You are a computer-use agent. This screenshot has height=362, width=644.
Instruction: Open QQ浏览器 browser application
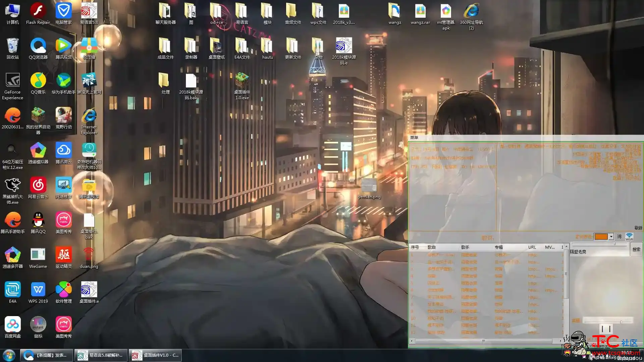tap(37, 48)
